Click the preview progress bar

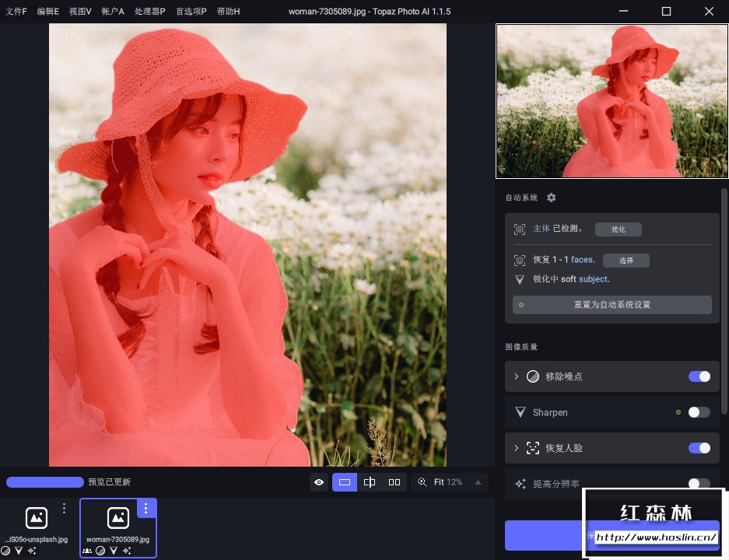pos(44,482)
